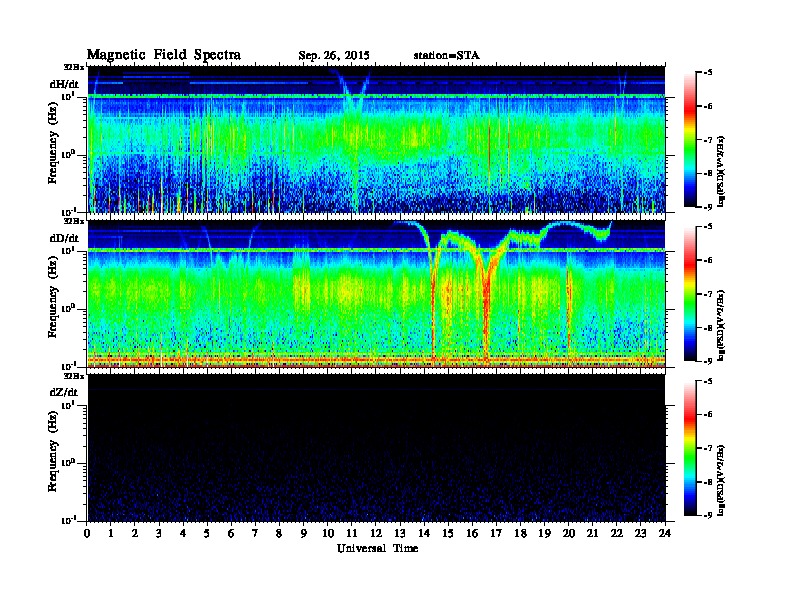The width and height of the screenshot is (792, 612).
Task: Click hour label "9" on the time axis
Action: (304, 534)
